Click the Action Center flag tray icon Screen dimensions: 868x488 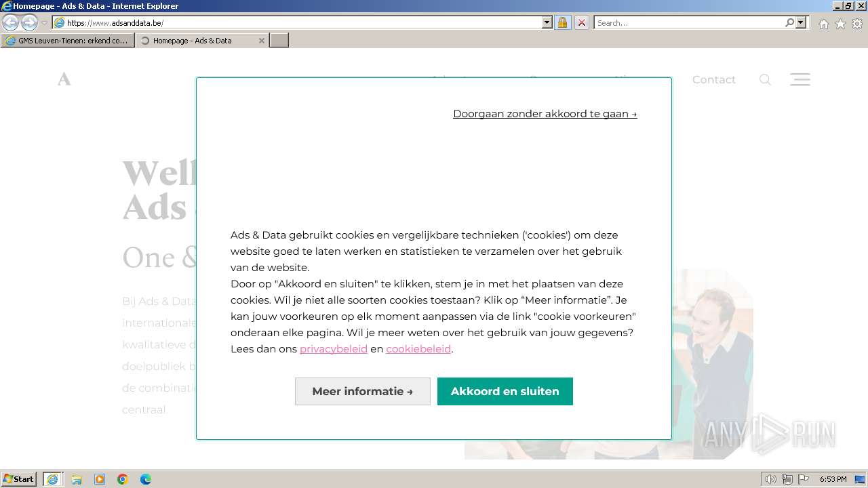click(804, 479)
